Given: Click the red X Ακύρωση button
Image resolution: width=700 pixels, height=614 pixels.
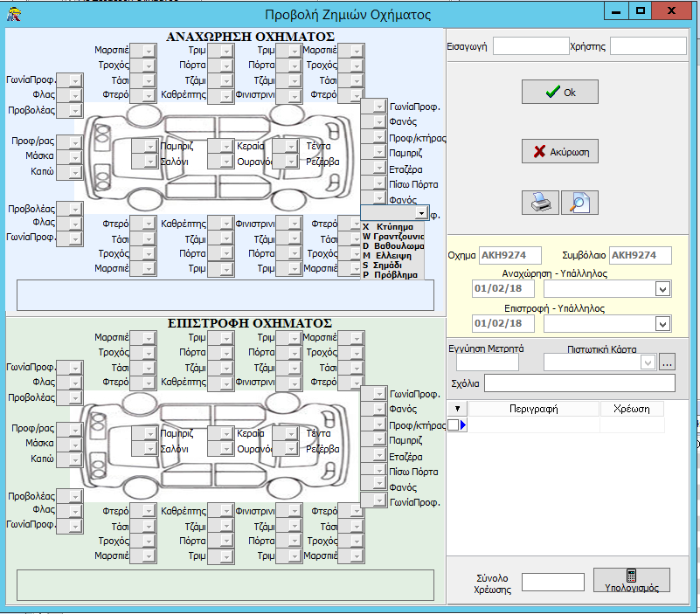Looking at the screenshot, I should (560, 151).
